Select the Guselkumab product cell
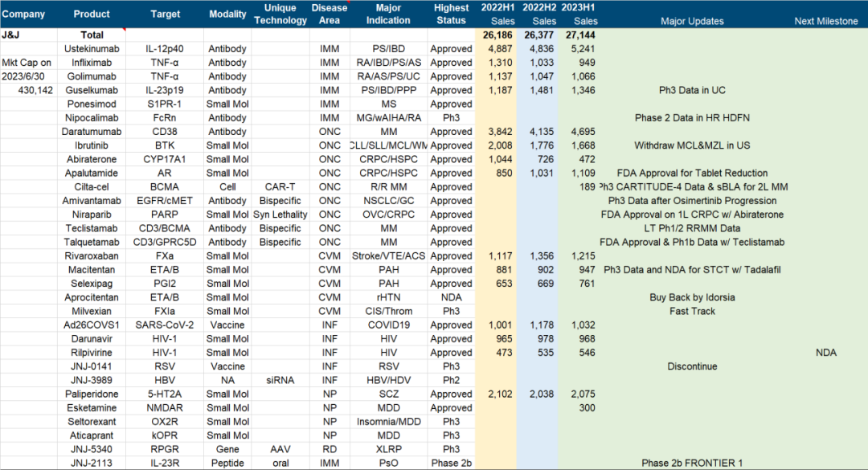The image size is (868, 470). point(92,90)
